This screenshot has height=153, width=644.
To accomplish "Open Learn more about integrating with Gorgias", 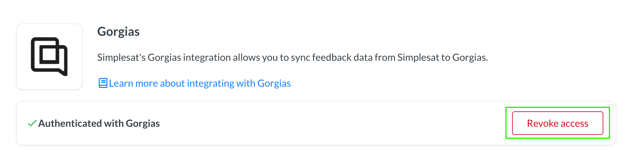I will click(x=194, y=83).
